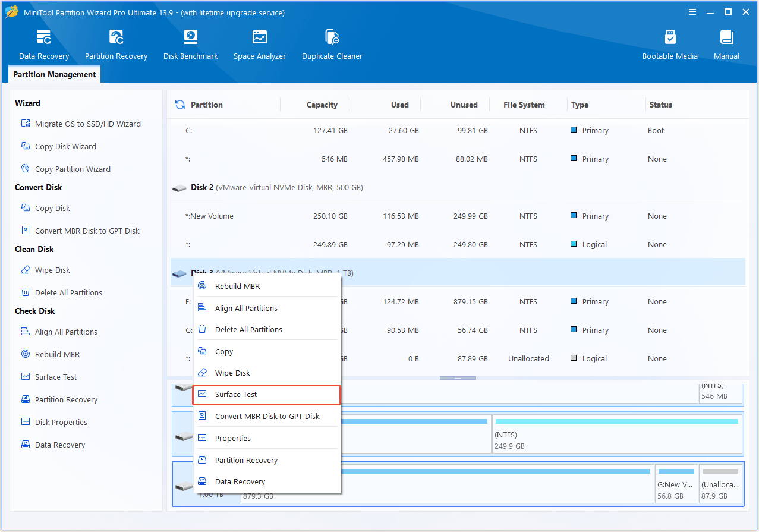This screenshot has height=532, width=759.
Task: Click the Copy Disk Wizard icon
Action: pyautogui.click(x=26, y=146)
